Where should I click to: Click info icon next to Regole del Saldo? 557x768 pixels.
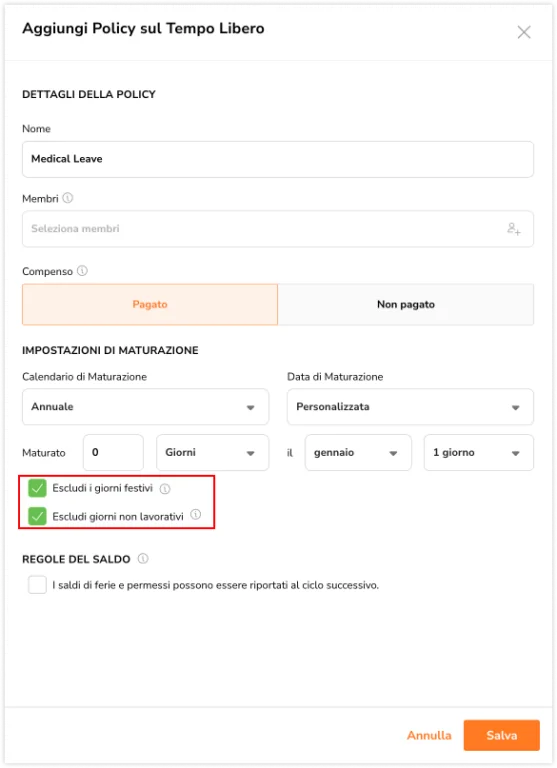pos(143,558)
